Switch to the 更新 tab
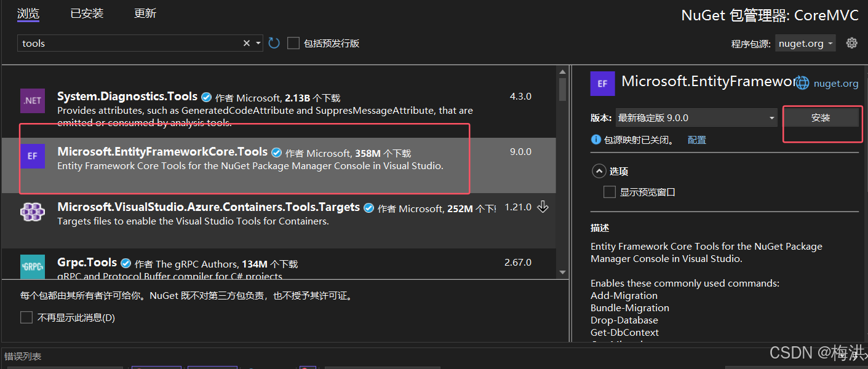 click(x=145, y=14)
